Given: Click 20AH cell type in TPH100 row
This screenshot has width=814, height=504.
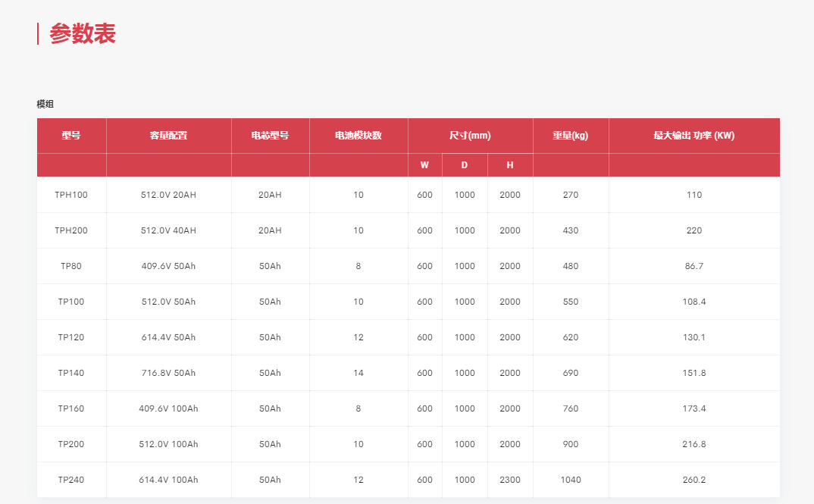Looking at the screenshot, I should click(270, 195).
